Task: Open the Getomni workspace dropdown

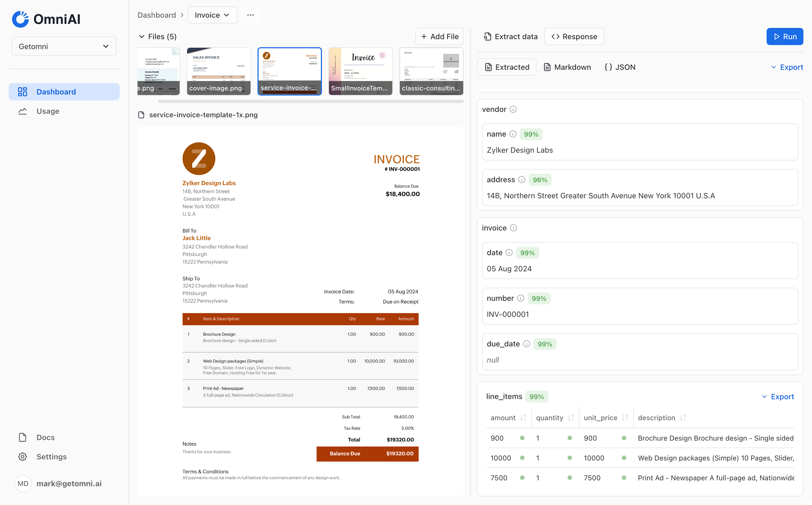Action: [x=64, y=46]
